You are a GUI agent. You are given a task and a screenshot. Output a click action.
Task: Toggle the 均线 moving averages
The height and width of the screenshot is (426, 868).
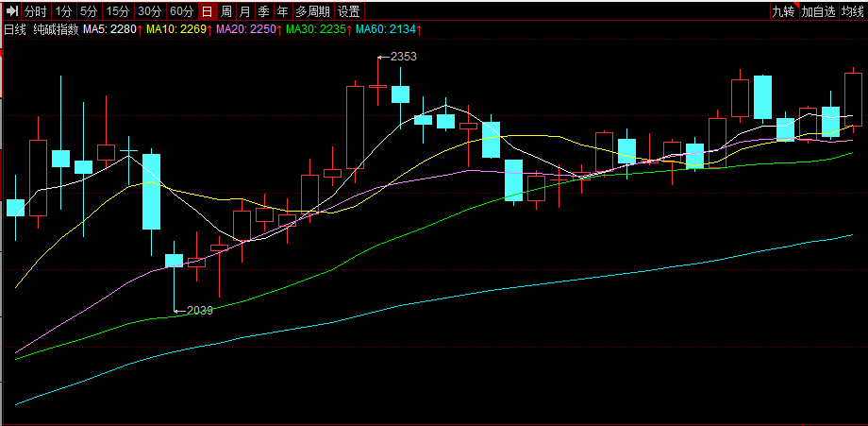pos(853,11)
